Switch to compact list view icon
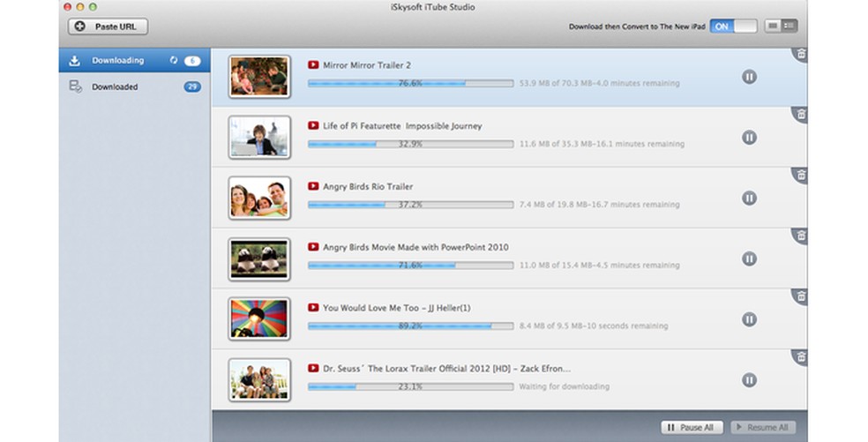 pyautogui.click(x=773, y=26)
